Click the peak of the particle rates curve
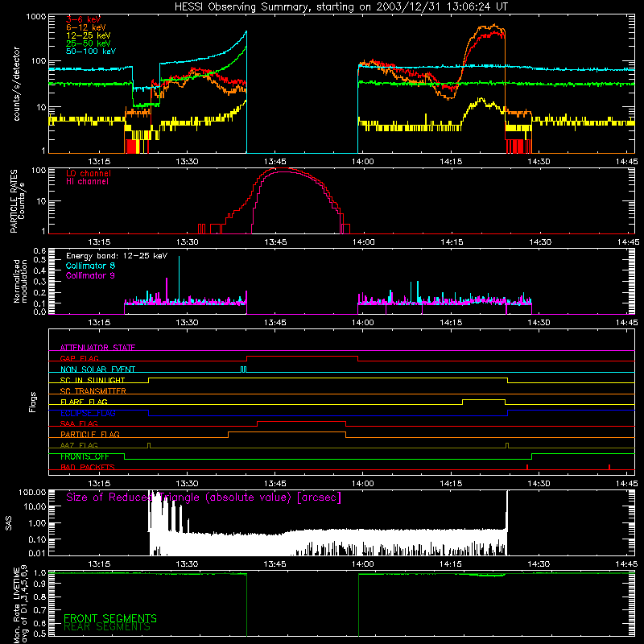Screen dimensions: 644x644 283,169
